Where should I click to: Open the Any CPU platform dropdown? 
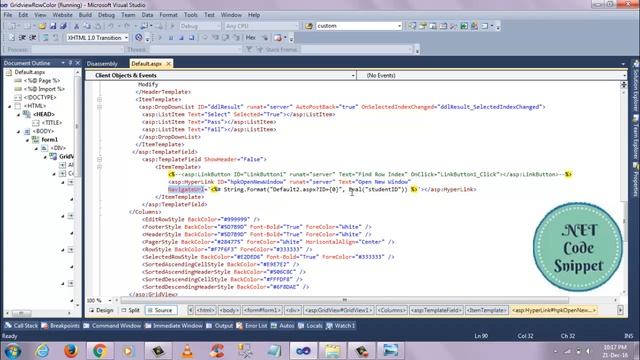pyautogui.click(x=297, y=26)
